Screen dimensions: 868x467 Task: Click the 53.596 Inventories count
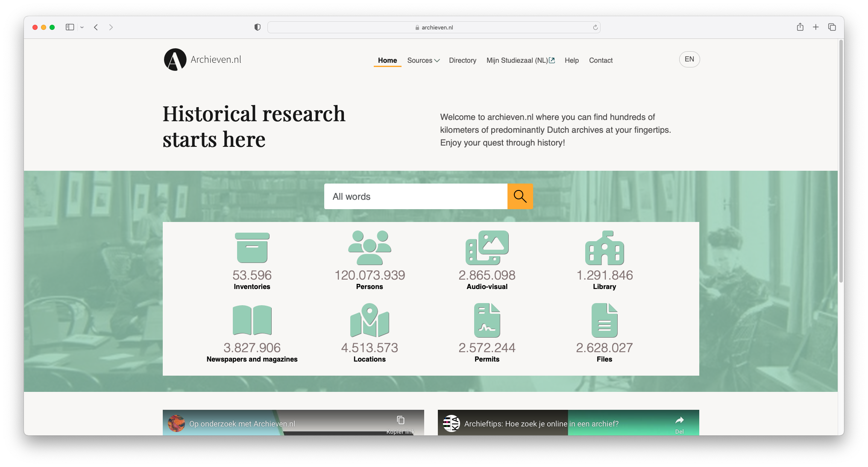point(252,275)
